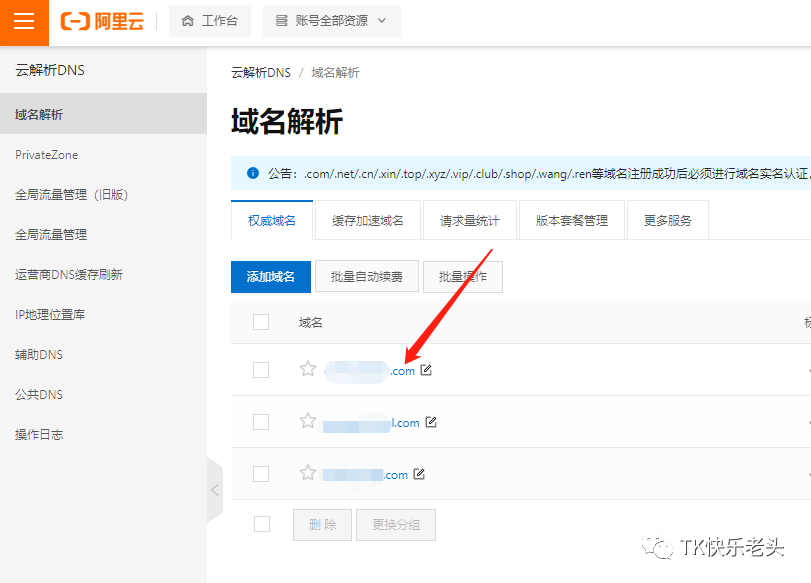Viewport: 811px width, 583px height.
Task: Click the Aliyun (阿里云) logo
Action: click(101, 22)
